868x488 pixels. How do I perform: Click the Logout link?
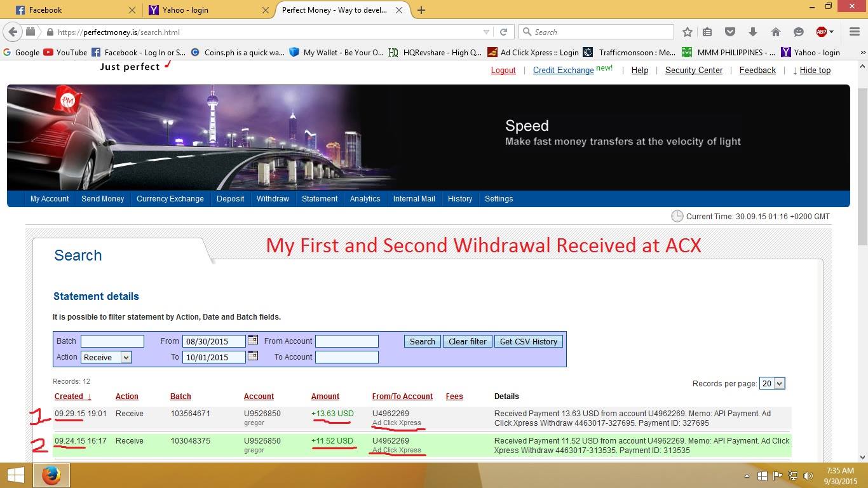click(503, 71)
